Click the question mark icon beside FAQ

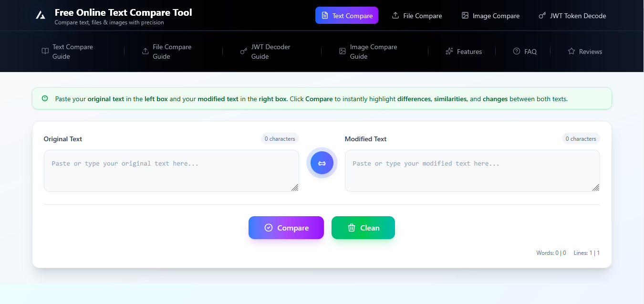tap(517, 52)
